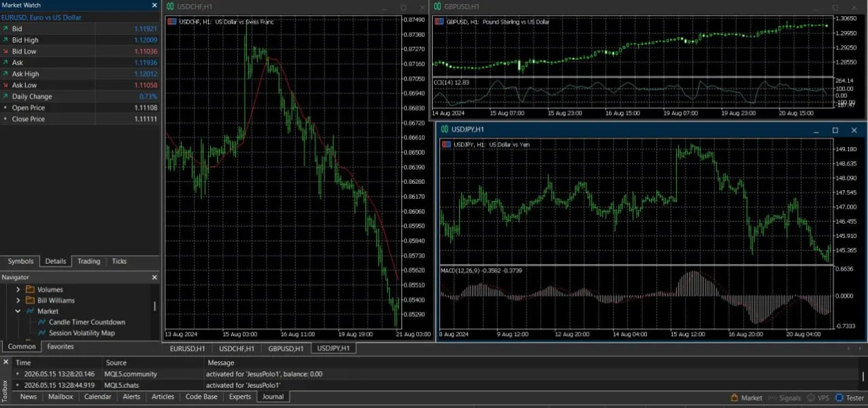Maximize the USDJPY,H1 chart window
Viewport: 868px width, 408px height.
[835, 130]
